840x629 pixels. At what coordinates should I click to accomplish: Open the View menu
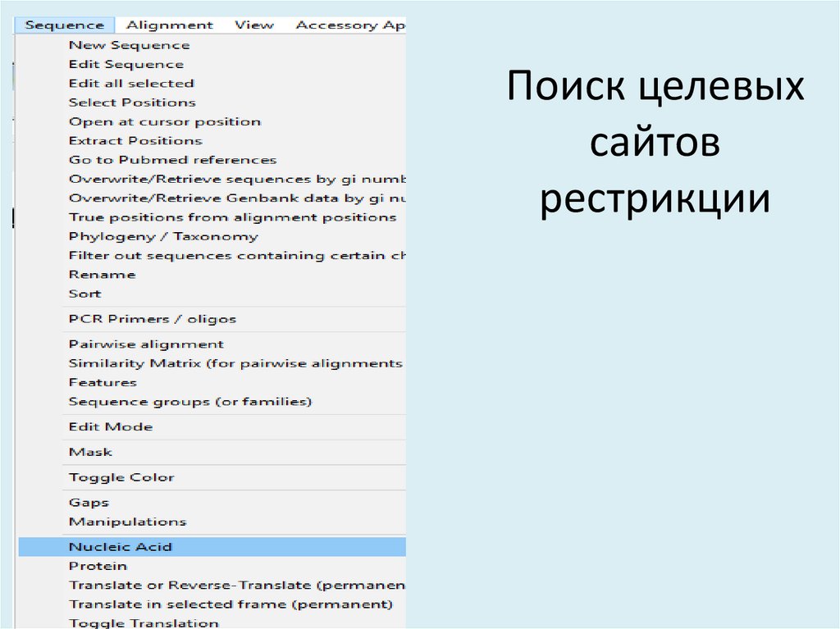tap(254, 25)
